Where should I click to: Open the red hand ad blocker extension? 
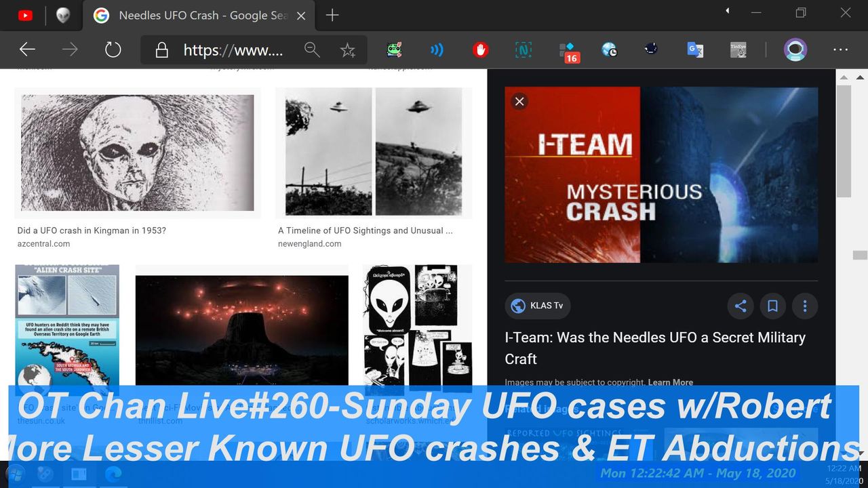[x=480, y=49]
